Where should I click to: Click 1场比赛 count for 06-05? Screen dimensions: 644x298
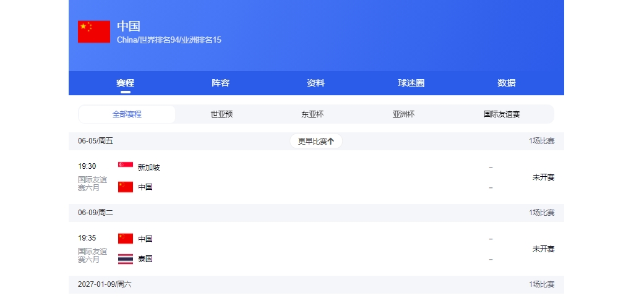coord(542,141)
